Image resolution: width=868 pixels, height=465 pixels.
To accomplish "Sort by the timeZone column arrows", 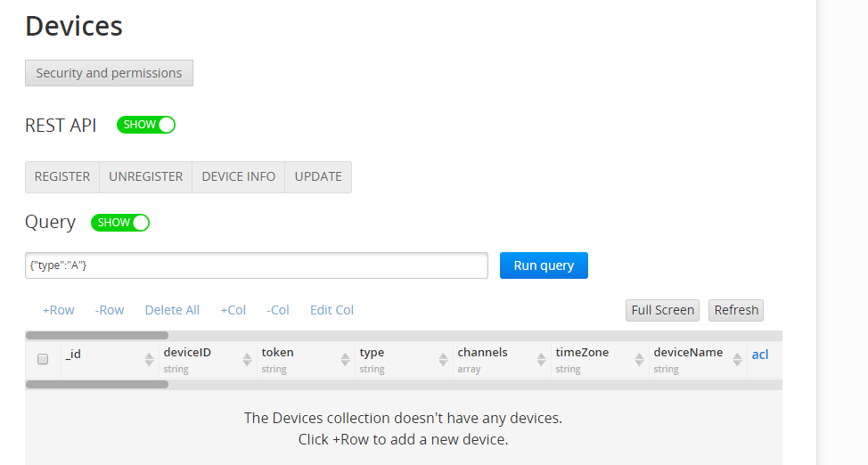I will coord(639,360).
